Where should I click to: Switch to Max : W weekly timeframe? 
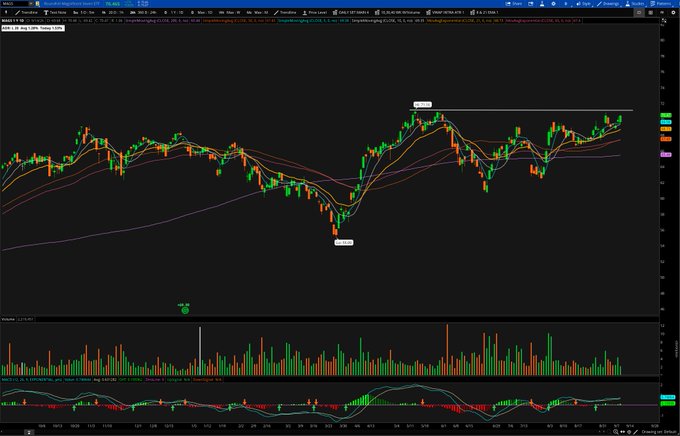[230, 13]
